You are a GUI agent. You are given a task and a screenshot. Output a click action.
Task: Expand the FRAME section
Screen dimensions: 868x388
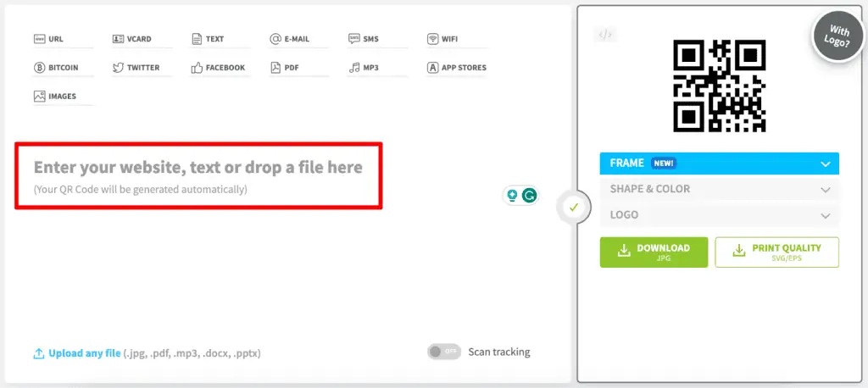(x=719, y=164)
